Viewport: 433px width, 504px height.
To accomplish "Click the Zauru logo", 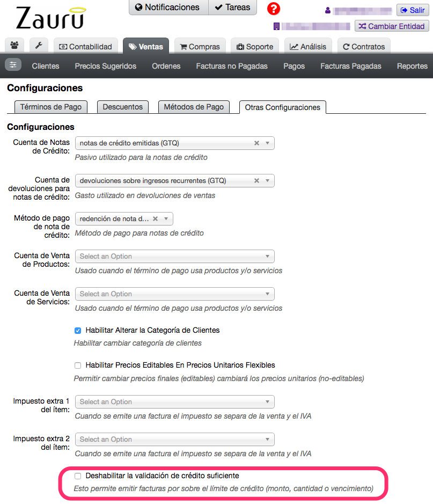I will click(x=51, y=18).
